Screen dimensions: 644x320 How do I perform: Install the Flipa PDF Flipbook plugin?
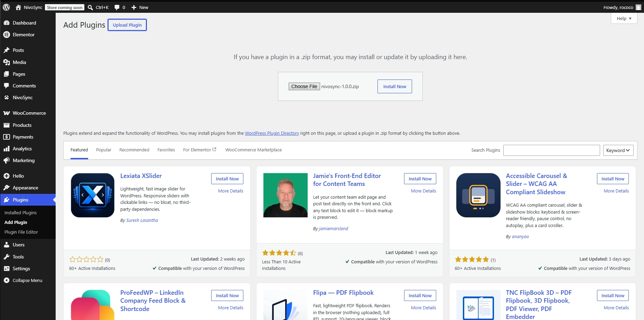pyautogui.click(x=420, y=295)
